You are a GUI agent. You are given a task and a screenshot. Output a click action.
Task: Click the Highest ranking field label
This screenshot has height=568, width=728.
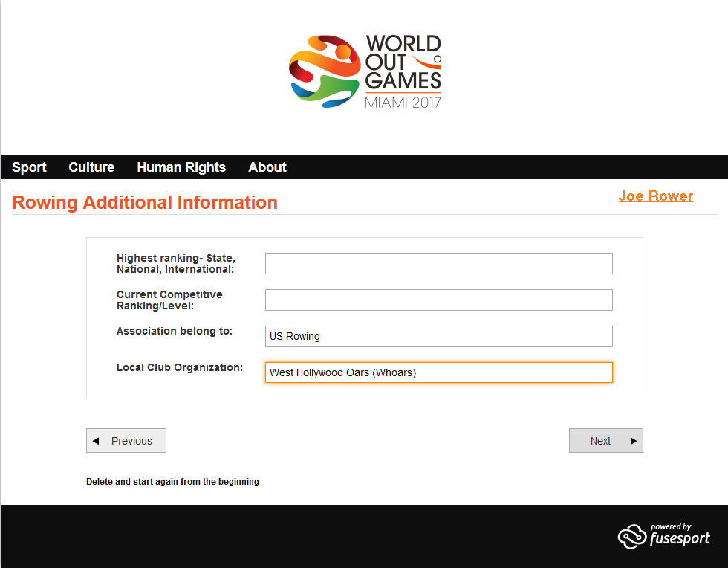[176, 263]
